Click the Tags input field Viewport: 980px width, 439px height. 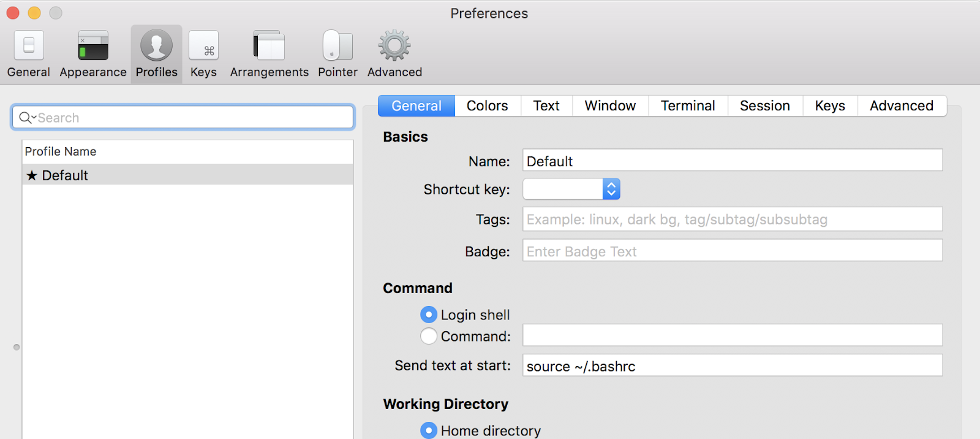click(732, 219)
